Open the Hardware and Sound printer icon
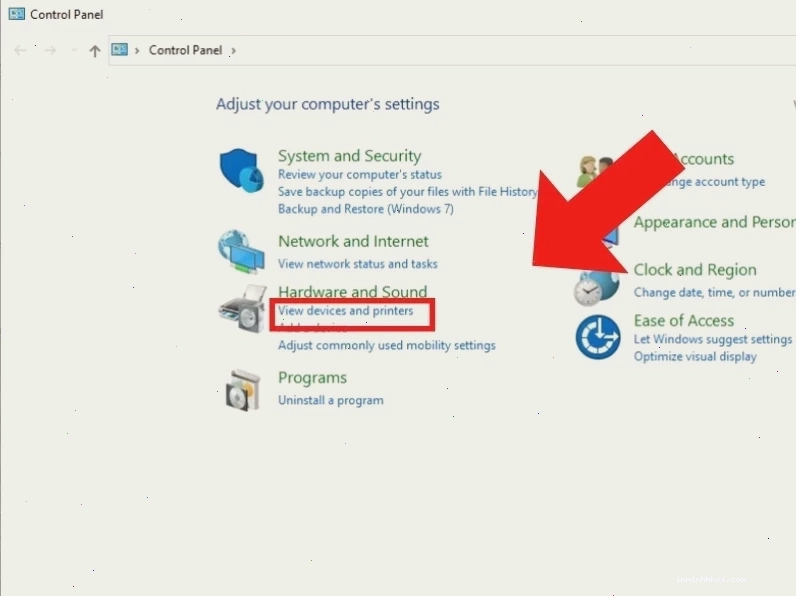 pyautogui.click(x=243, y=309)
